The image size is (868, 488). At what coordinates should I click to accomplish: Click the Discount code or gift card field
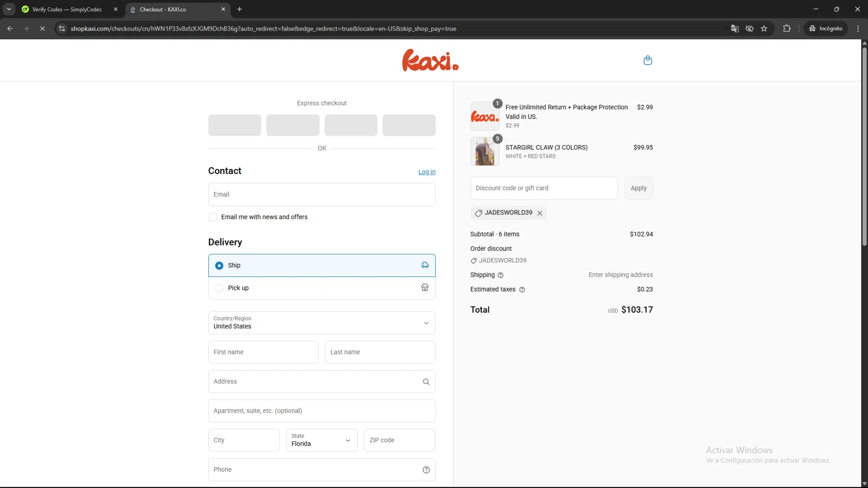pyautogui.click(x=544, y=188)
